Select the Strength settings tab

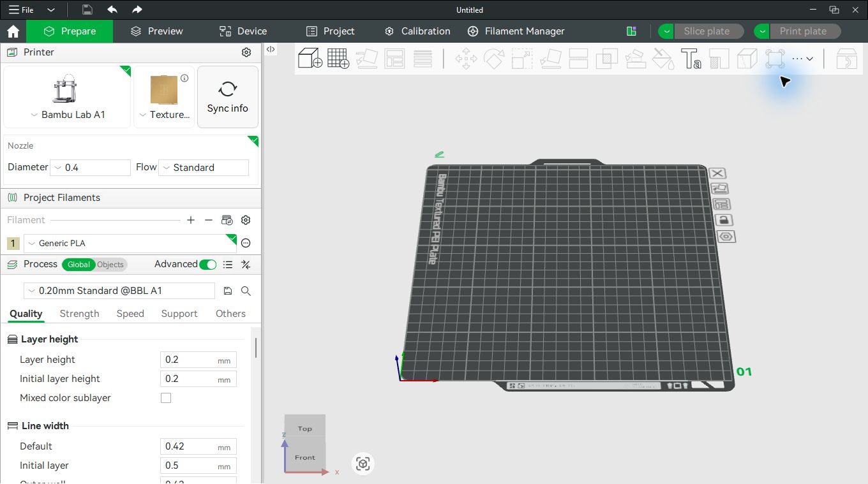tap(79, 314)
